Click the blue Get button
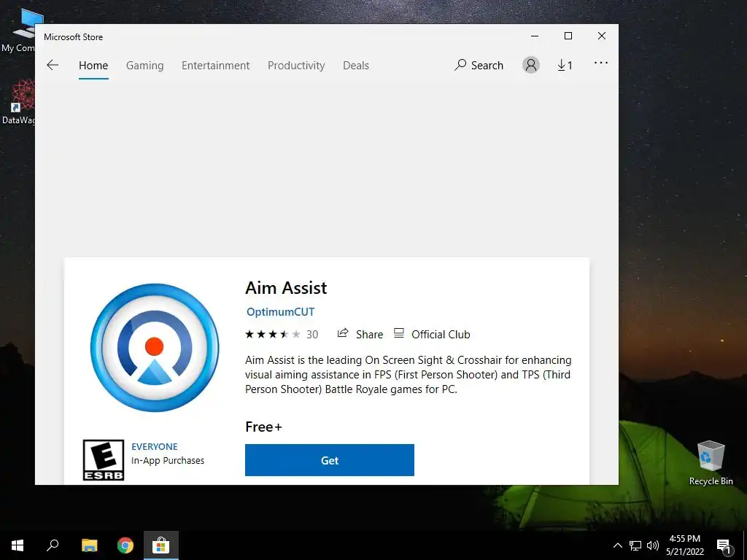This screenshot has width=747, height=560. coord(330,460)
